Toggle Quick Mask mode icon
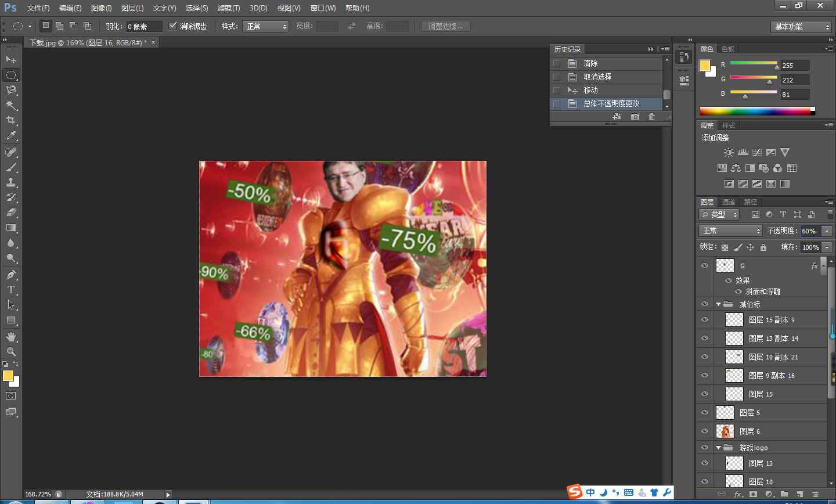The image size is (836, 504). click(11, 396)
